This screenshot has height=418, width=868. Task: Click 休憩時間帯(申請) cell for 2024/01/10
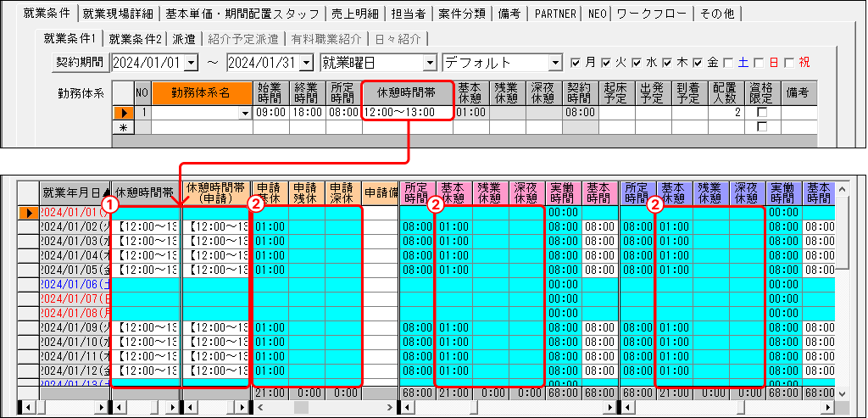pyautogui.click(x=216, y=342)
